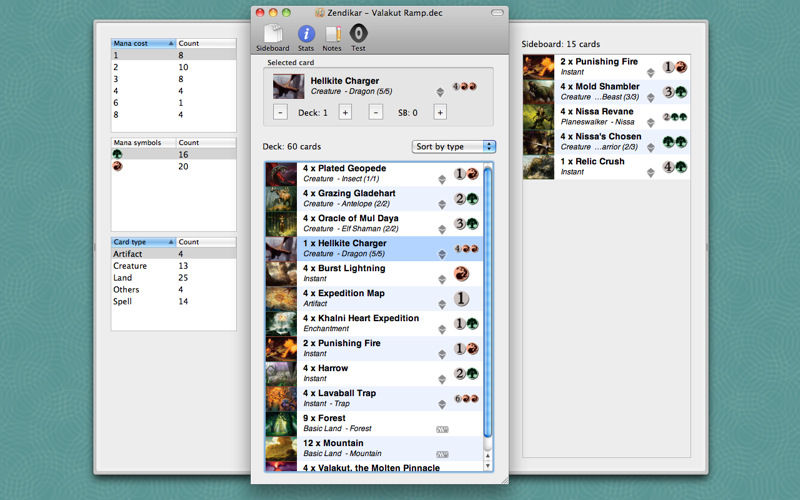Sort by Card type column header

(x=143, y=242)
